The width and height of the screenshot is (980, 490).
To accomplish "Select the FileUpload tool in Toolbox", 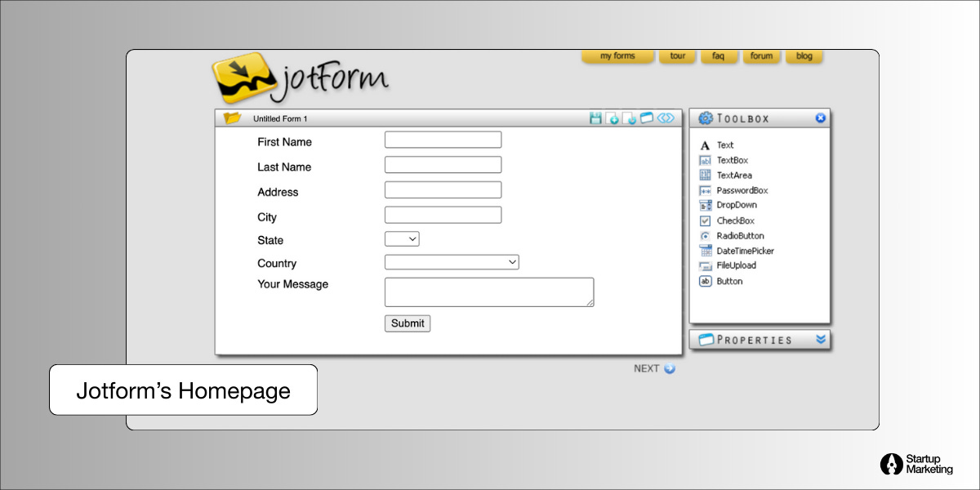I will [x=728, y=265].
